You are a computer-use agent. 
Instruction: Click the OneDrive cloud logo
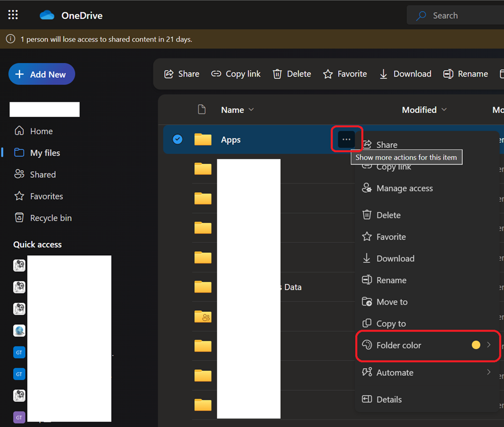coord(47,15)
